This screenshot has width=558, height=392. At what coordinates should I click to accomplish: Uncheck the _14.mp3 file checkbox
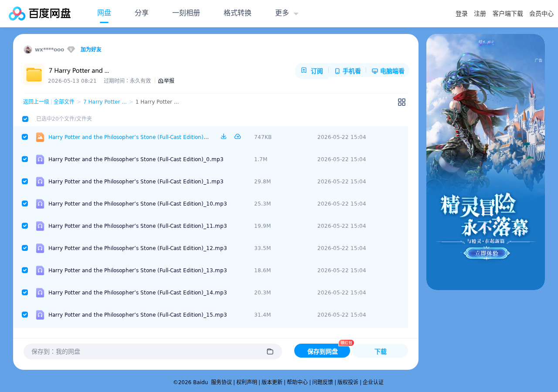click(25, 292)
